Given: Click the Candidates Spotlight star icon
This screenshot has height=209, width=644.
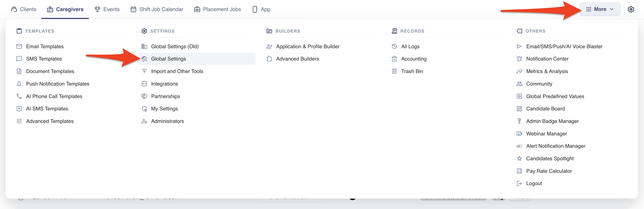Looking at the screenshot, I should click(519, 158).
